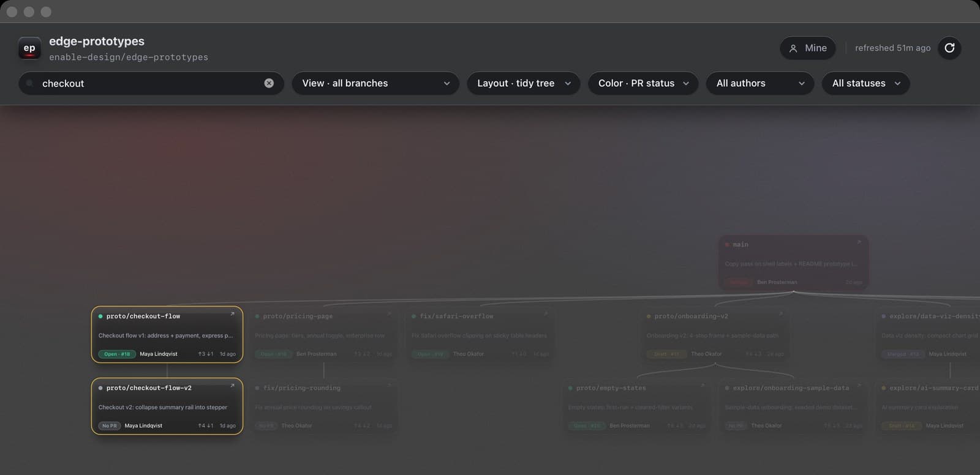Click Ben Prosterman on the main node

(777, 282)
